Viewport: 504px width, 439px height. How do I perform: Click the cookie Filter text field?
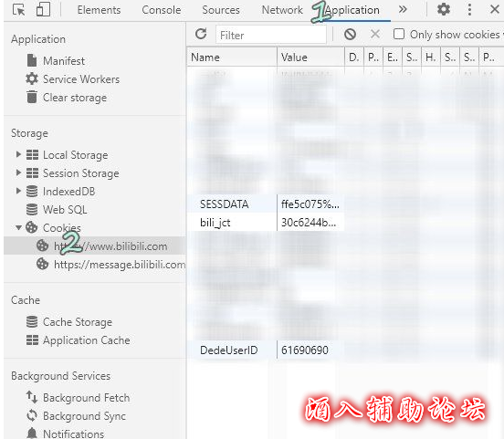tap(271, 35)
